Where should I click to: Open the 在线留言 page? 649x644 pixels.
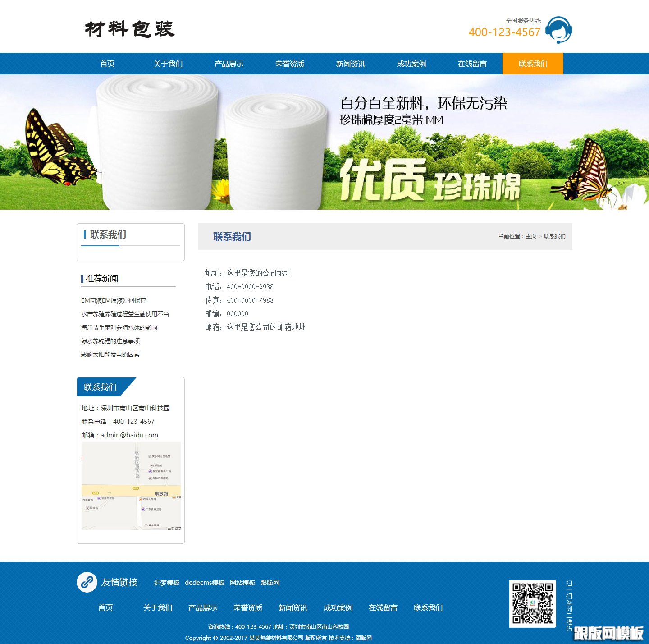472,63
